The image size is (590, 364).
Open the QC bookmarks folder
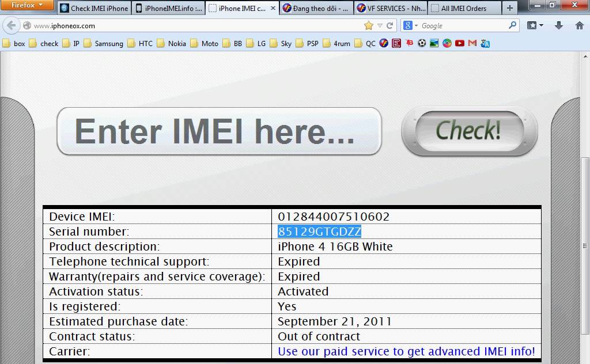[x=365, y=44]
